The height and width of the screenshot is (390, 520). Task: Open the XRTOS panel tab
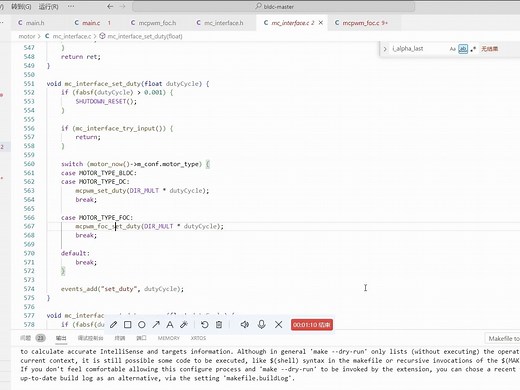coord(198,338)
